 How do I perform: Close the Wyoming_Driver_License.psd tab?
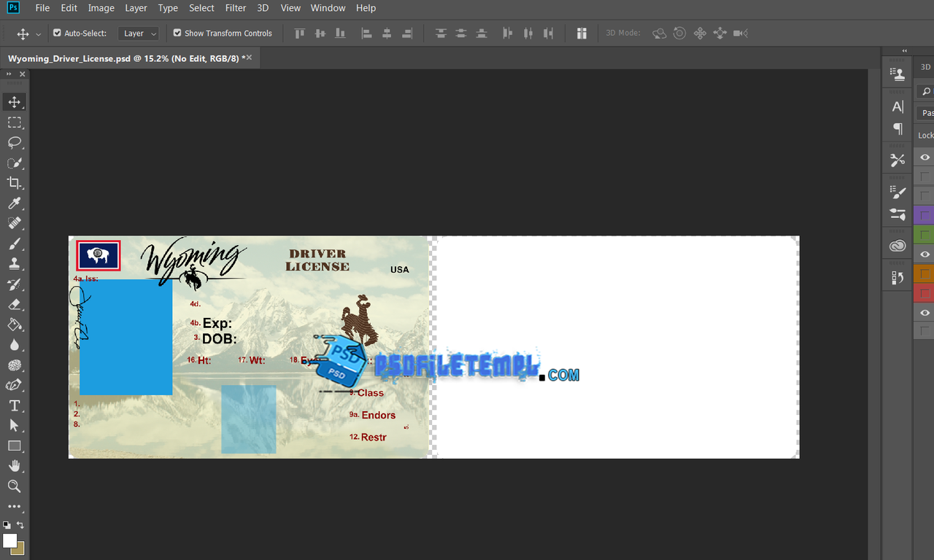coord(249,58)
